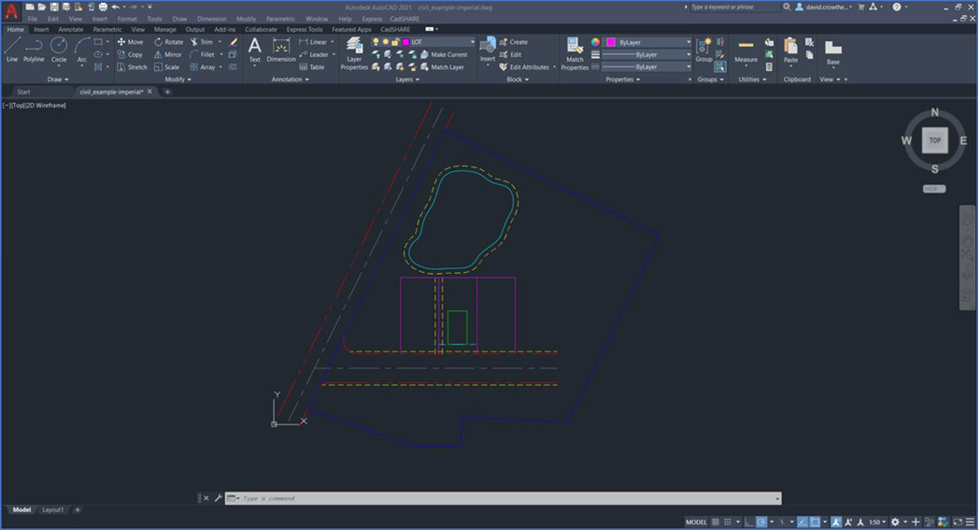Viewport: 980px width, 530px height.
Task: Switch to the Manage ribbon tab
Action: (x=165, y=29)
